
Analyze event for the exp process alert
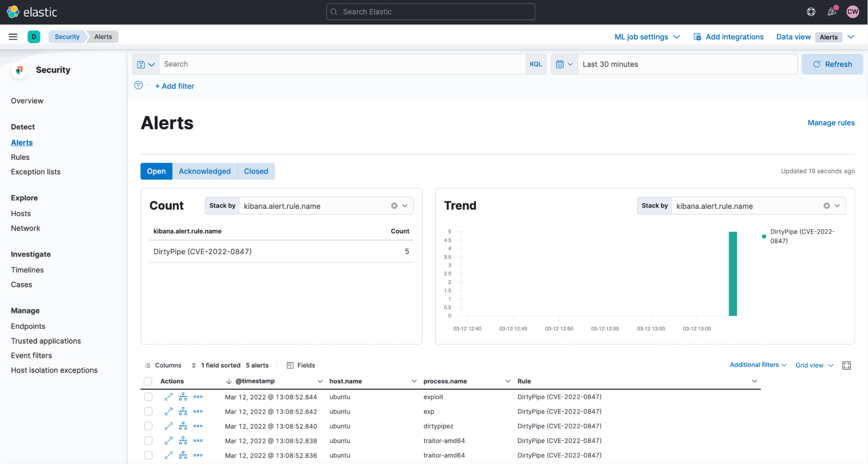click(183, 411)
